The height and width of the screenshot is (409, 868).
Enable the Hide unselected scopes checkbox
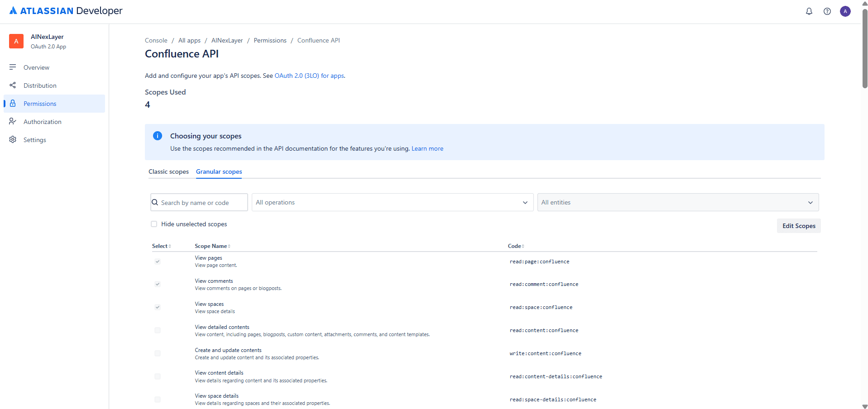tap(154, 224)
